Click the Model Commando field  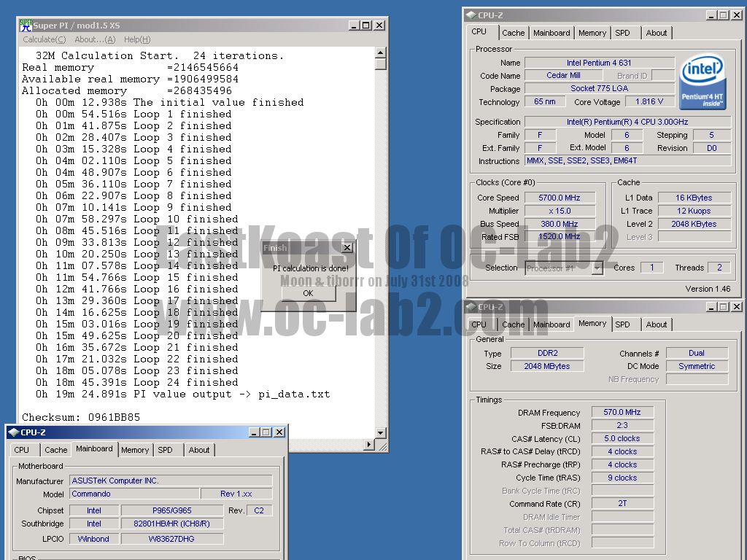[x=134, y=494]
